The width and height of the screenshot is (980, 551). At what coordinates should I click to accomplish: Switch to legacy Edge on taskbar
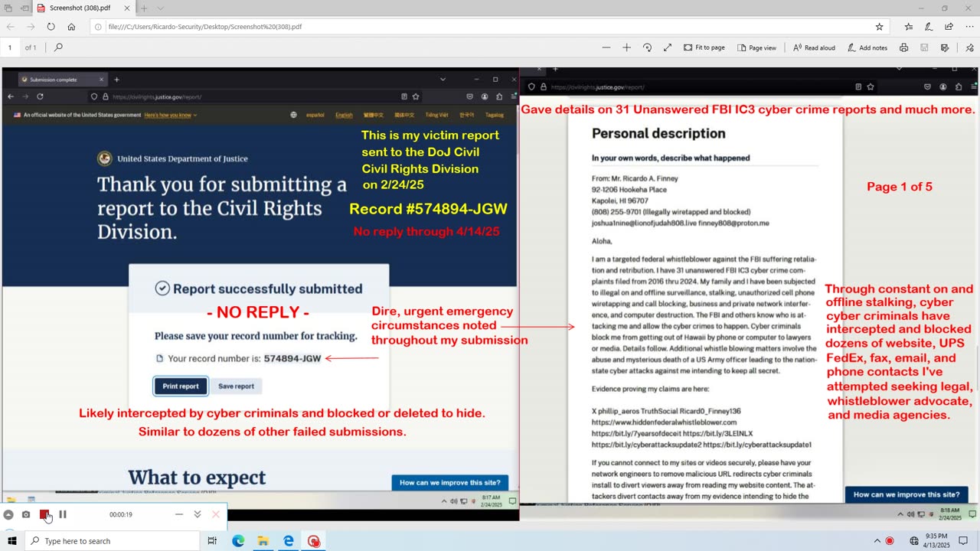tap(289, 541)
